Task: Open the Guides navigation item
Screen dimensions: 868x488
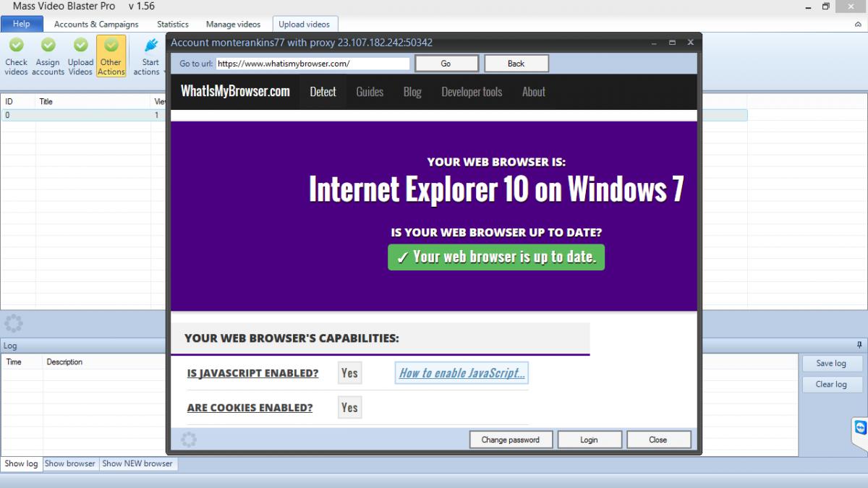Action: click(370, 92)
